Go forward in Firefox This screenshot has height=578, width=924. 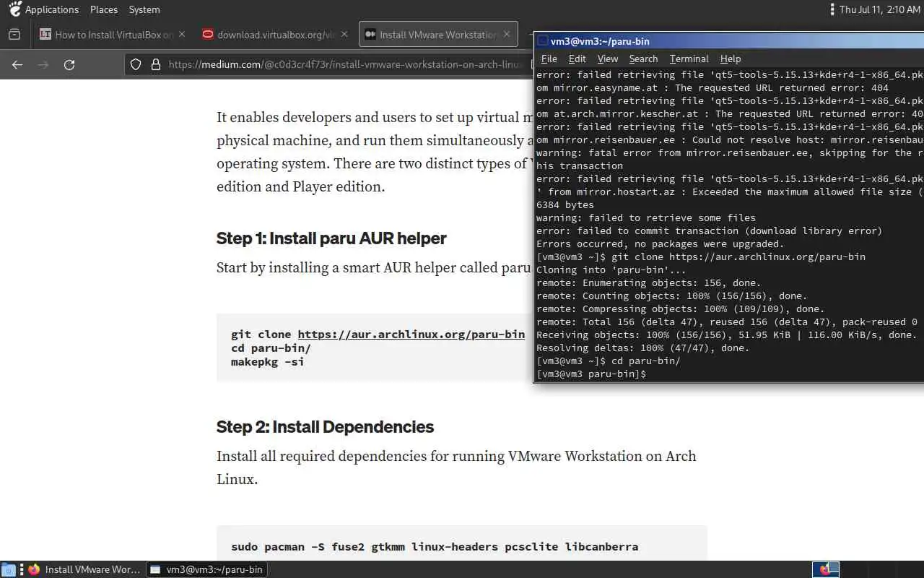click(43, 64)
